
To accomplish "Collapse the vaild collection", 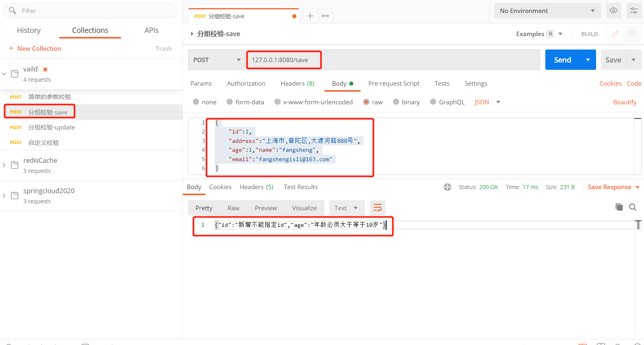I will click(x=4, y=74).
